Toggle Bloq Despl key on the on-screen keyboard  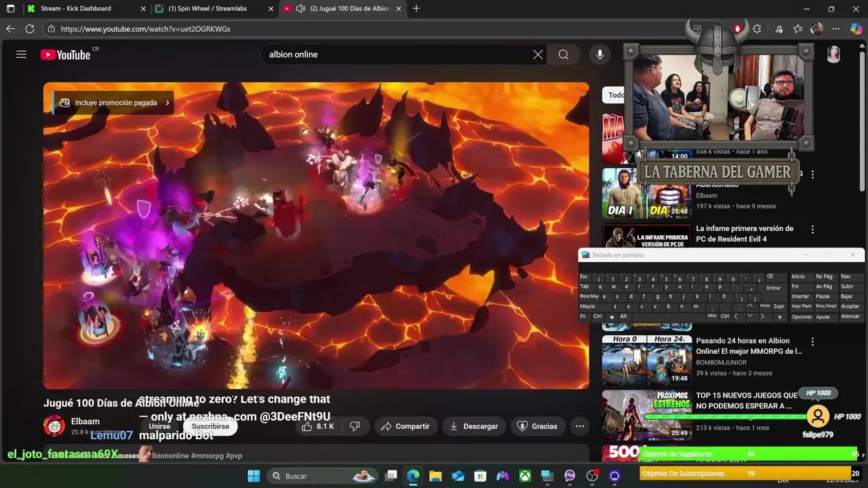tap(825, 306)
